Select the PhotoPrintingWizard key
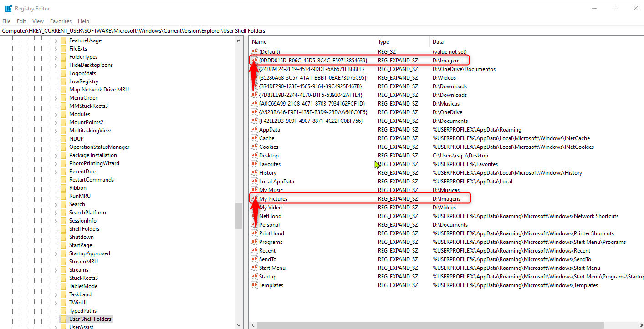 tap(94, 163)
